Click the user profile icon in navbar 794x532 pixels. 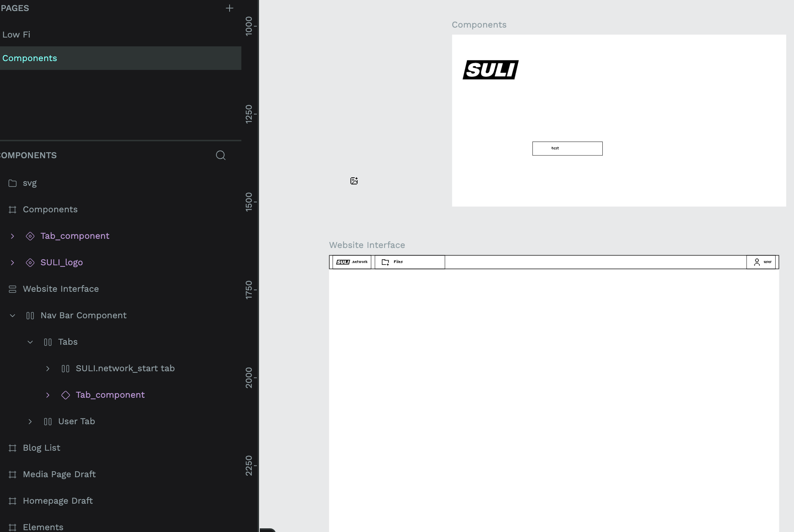757,262
